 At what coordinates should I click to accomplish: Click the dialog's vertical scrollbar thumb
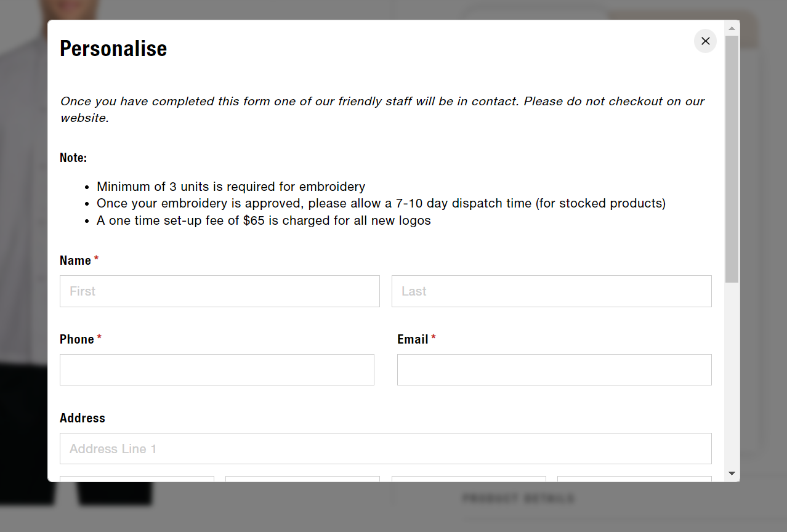732,159
